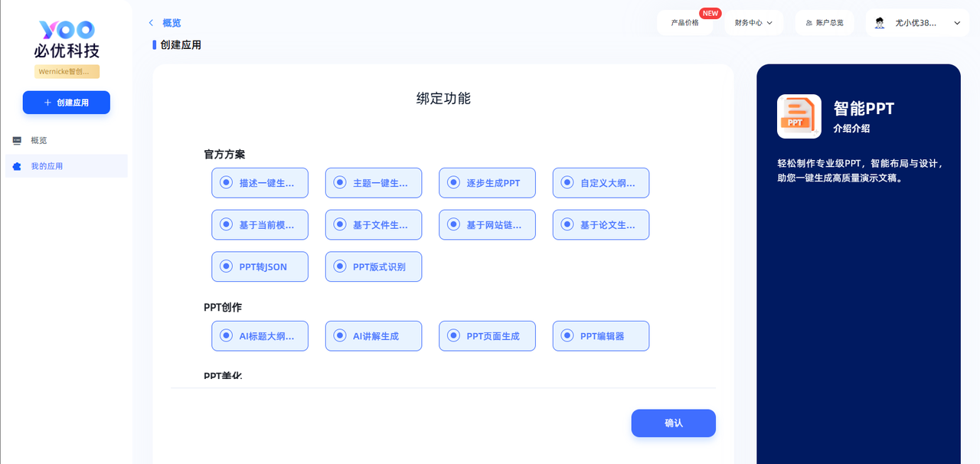The height and width of the screenshot is (464, 980).
Task: Click the 我的应用 puzzle icon in sidebar
Action: pyautogui.click(x=17, y=166)
